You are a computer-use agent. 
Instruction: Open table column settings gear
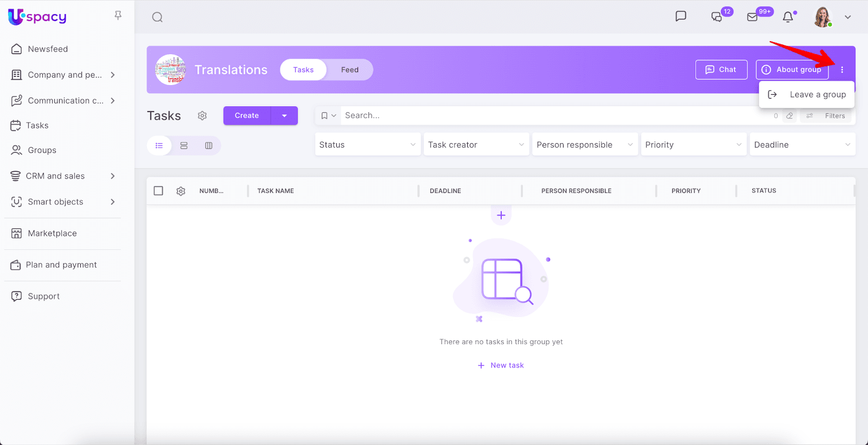pyautogui.click(x=181, y=191)
